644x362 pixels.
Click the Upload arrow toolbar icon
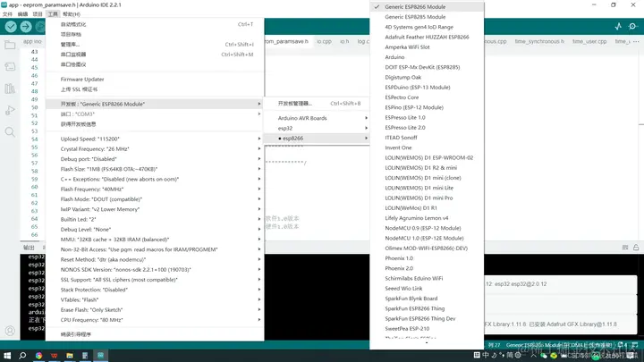(x=26, y=27)
